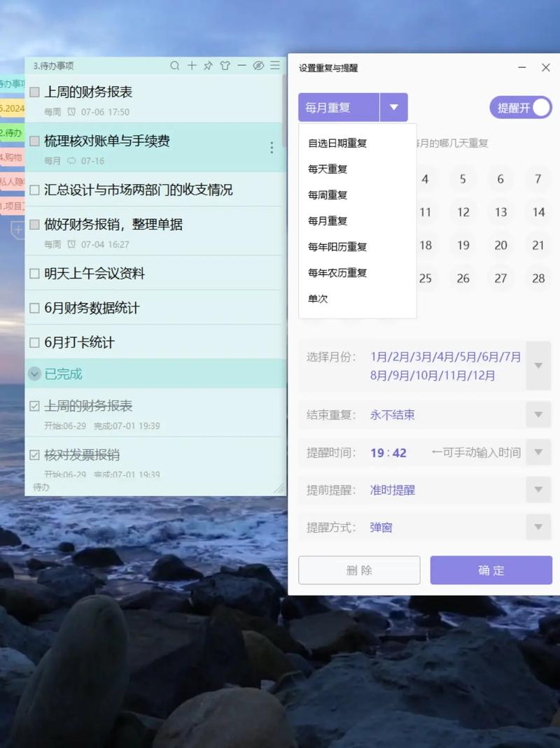
Task: Select day 12 in the monthly grid
Action: [463, 212]
